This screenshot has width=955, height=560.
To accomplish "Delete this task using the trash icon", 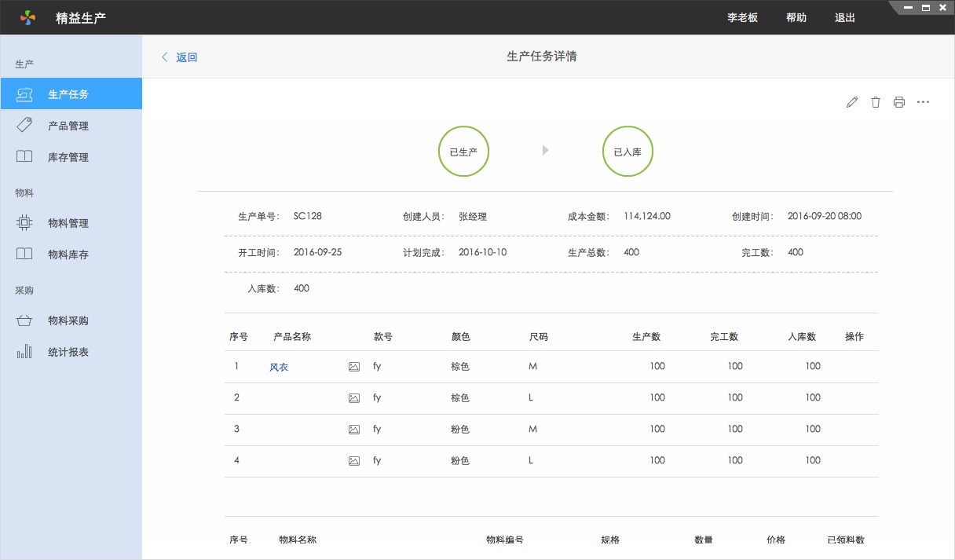I will click(x=876, y=101).
